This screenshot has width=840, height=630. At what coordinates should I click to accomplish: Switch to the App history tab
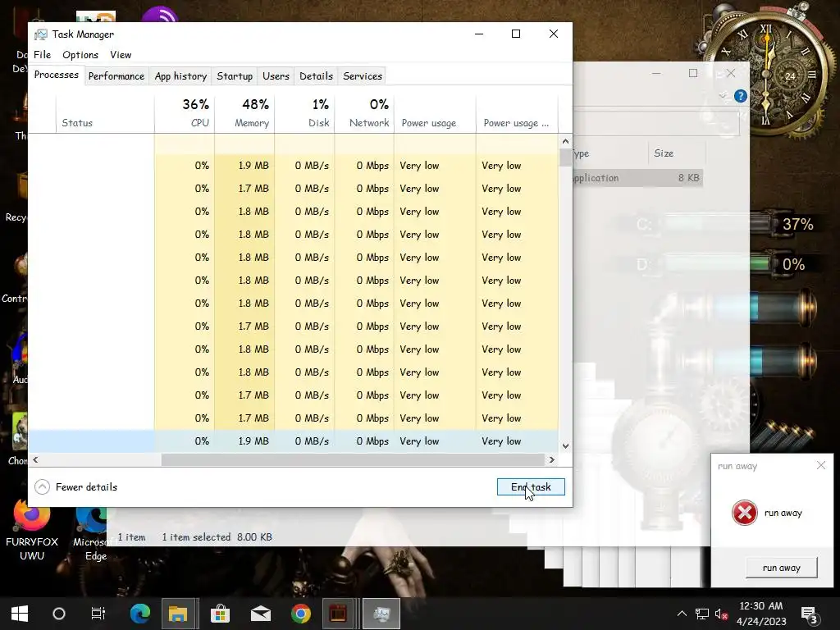click(180, 76)
